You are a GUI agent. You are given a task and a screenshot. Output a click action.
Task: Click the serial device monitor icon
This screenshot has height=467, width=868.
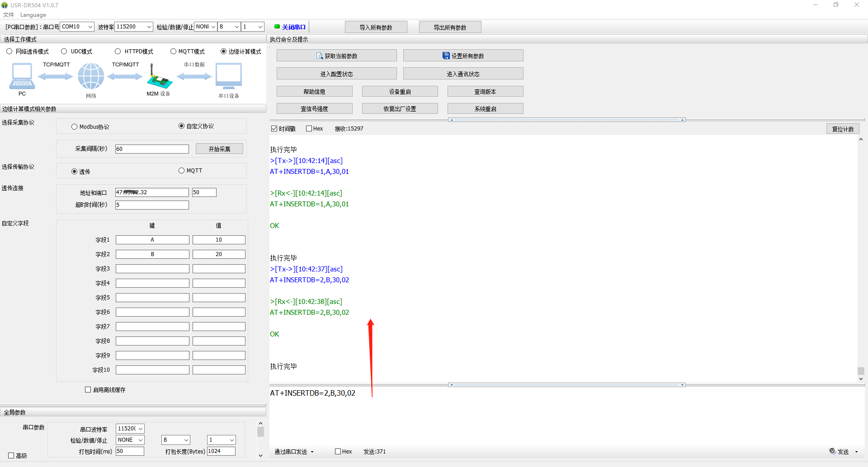[228, 76]
